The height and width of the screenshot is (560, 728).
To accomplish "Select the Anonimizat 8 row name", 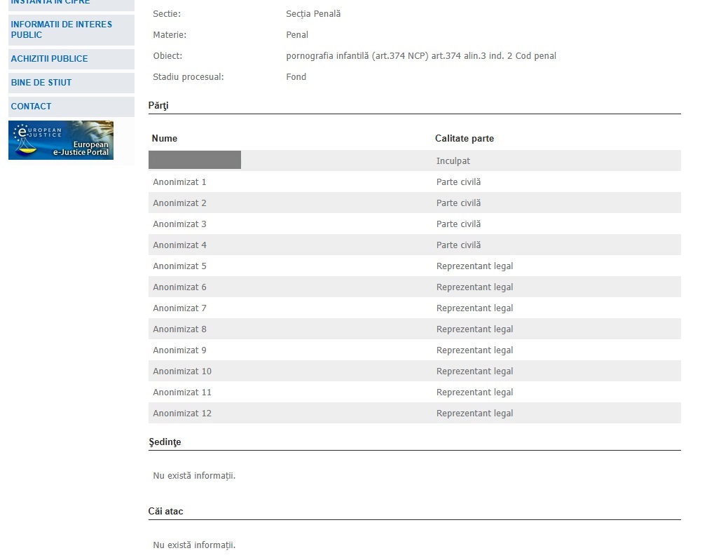I will coord(179,329).
